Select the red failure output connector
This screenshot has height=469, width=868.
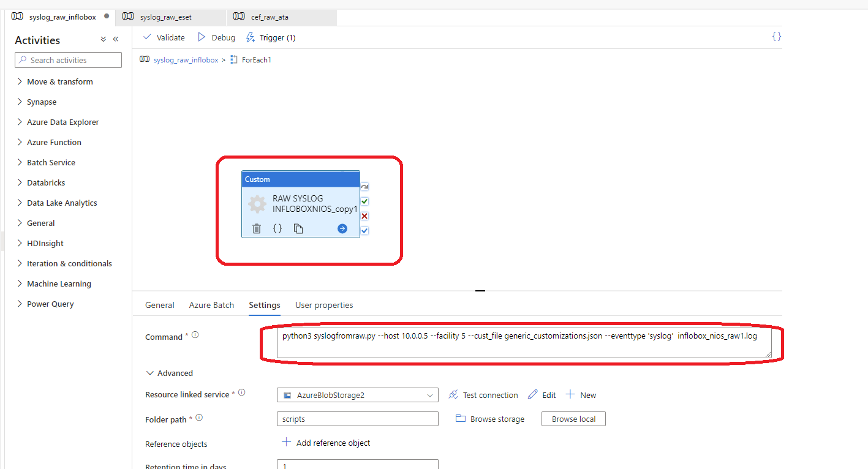coord(364,216)
